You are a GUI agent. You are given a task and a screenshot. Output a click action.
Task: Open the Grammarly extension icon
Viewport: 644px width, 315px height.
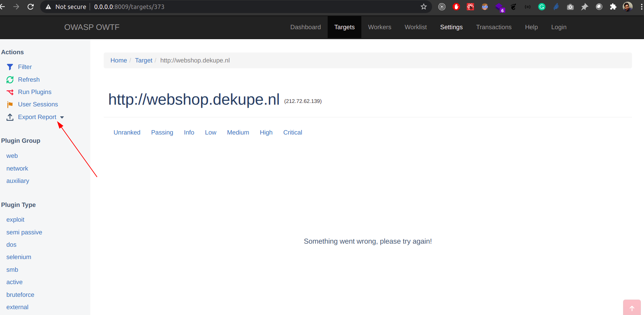point(542,7)
